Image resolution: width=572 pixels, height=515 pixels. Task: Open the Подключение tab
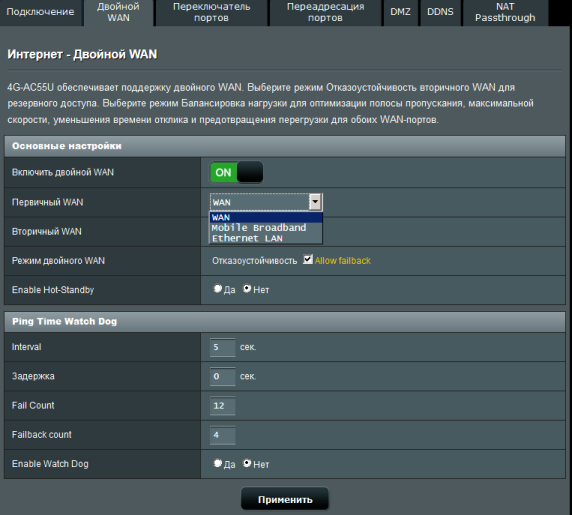40,13
